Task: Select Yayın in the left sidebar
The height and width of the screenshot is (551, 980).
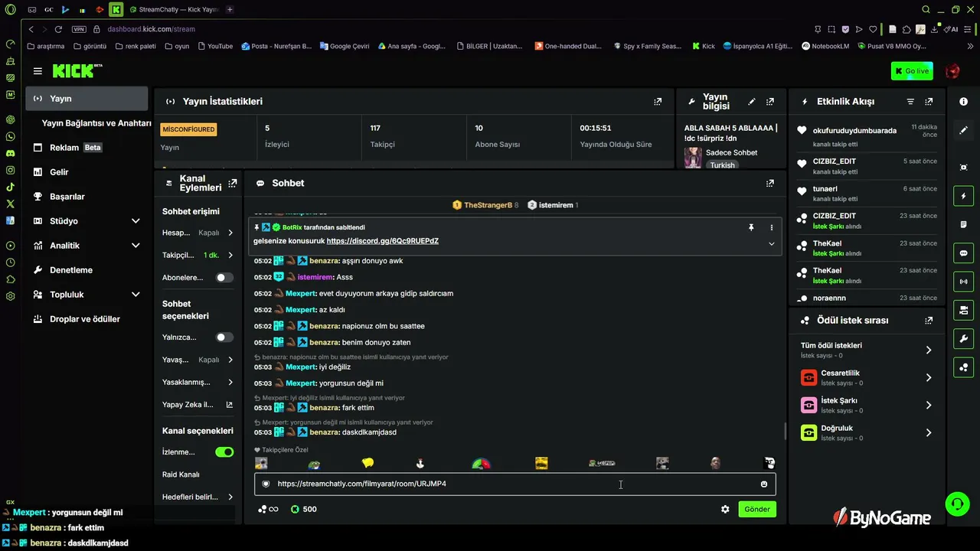Action: [87, 99]
